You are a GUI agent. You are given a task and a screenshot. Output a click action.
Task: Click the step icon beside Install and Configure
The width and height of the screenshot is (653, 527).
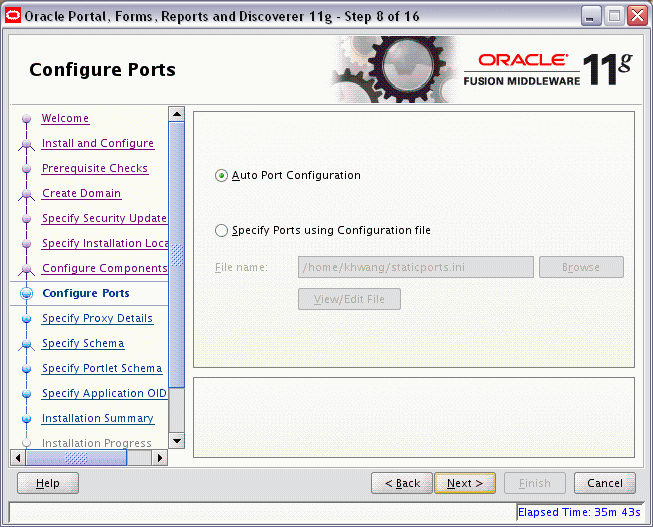[27, 145]
